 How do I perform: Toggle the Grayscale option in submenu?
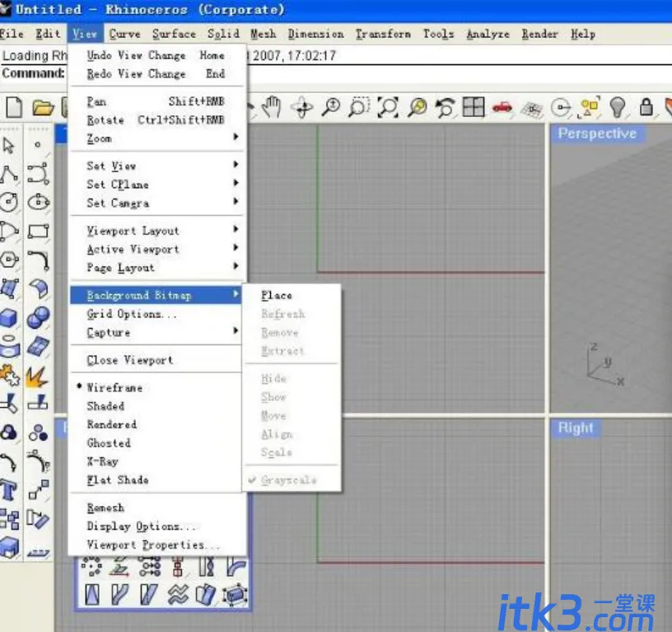point(292,480)
